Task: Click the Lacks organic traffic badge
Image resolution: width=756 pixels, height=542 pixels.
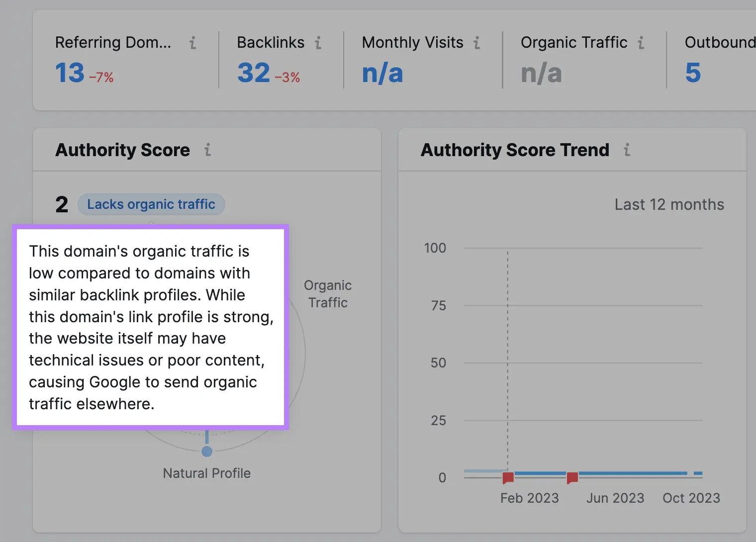Action: click(x=151, y=204)
